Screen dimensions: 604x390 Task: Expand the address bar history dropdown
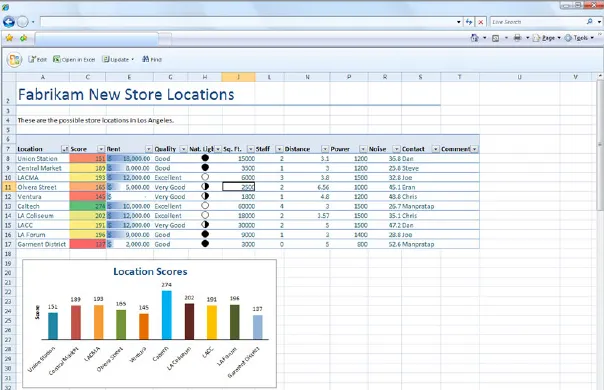coord(458,22)
